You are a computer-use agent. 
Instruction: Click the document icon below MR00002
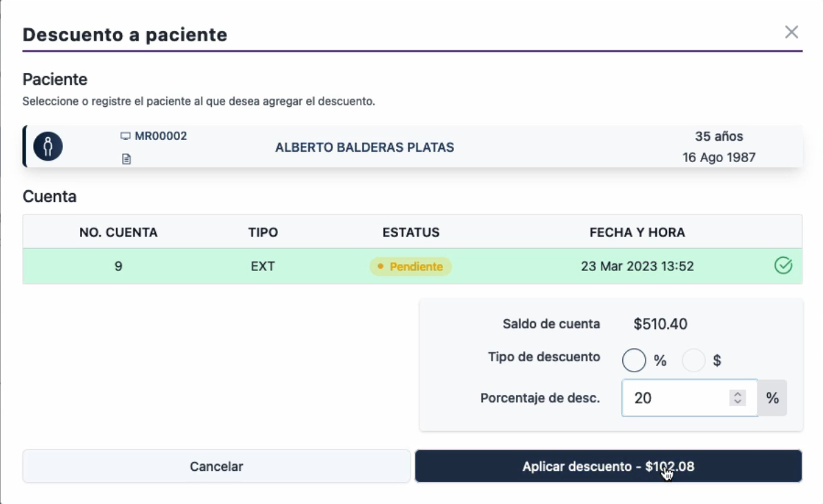[x=126, y=159]
